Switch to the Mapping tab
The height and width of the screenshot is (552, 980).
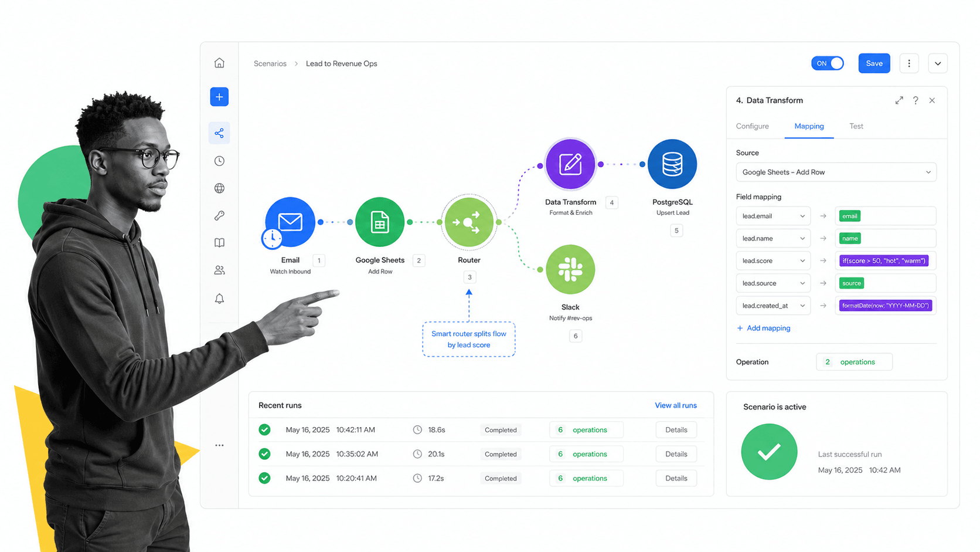809,126
